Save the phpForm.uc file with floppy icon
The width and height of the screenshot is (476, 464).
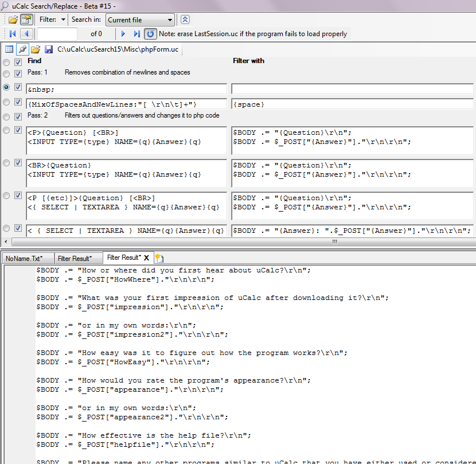(x=49, y=49)
